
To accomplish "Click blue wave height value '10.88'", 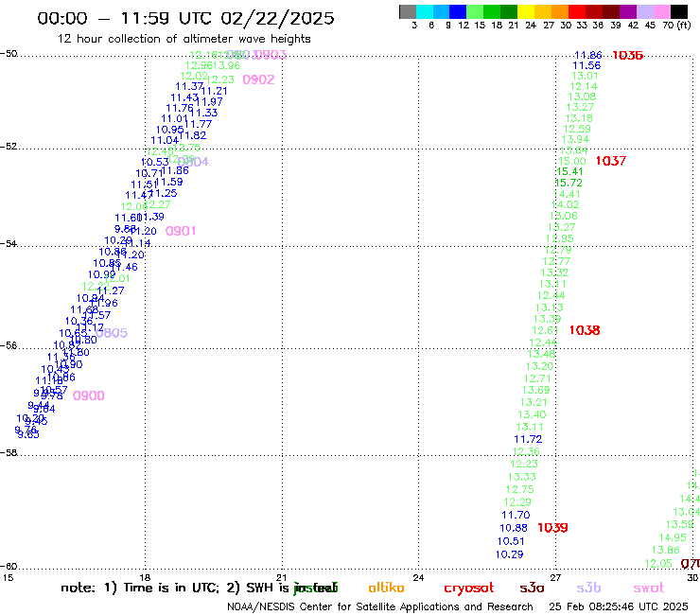I will click(514, 528).
